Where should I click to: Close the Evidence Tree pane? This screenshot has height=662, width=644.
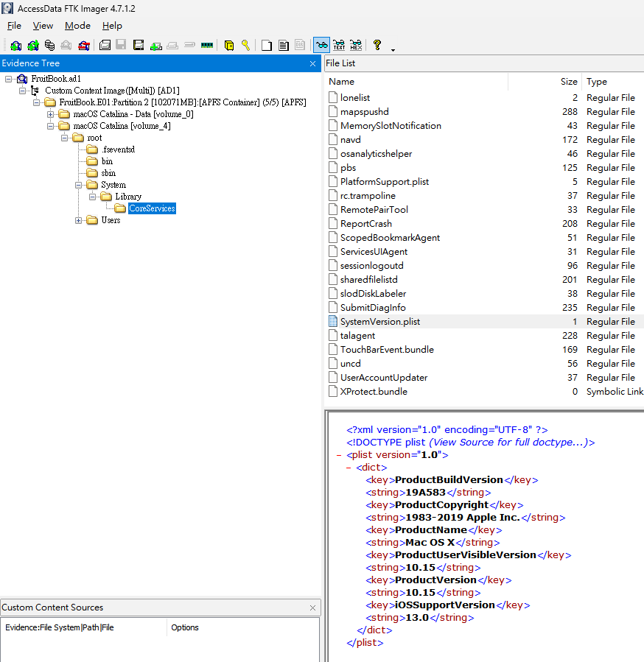[x=312, y=63]
